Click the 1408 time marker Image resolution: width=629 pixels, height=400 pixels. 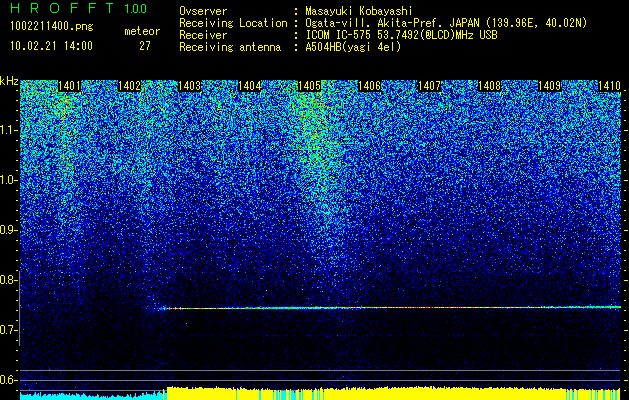coord(489,86)
